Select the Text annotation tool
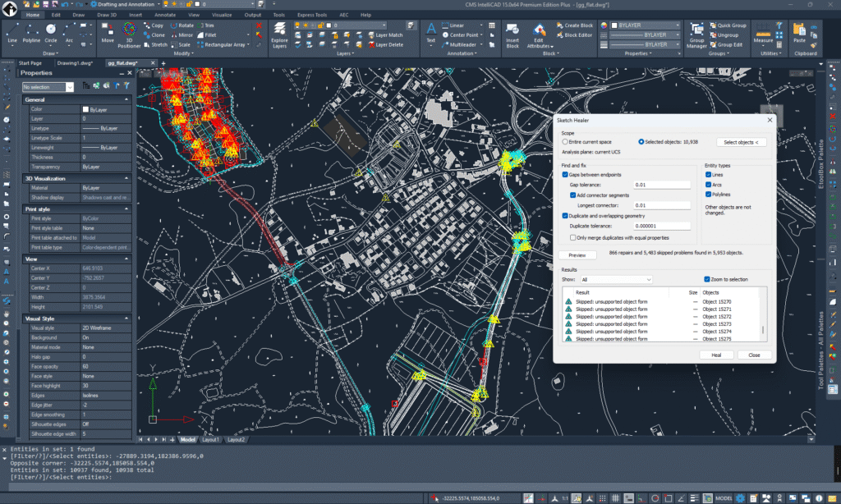 430,33
